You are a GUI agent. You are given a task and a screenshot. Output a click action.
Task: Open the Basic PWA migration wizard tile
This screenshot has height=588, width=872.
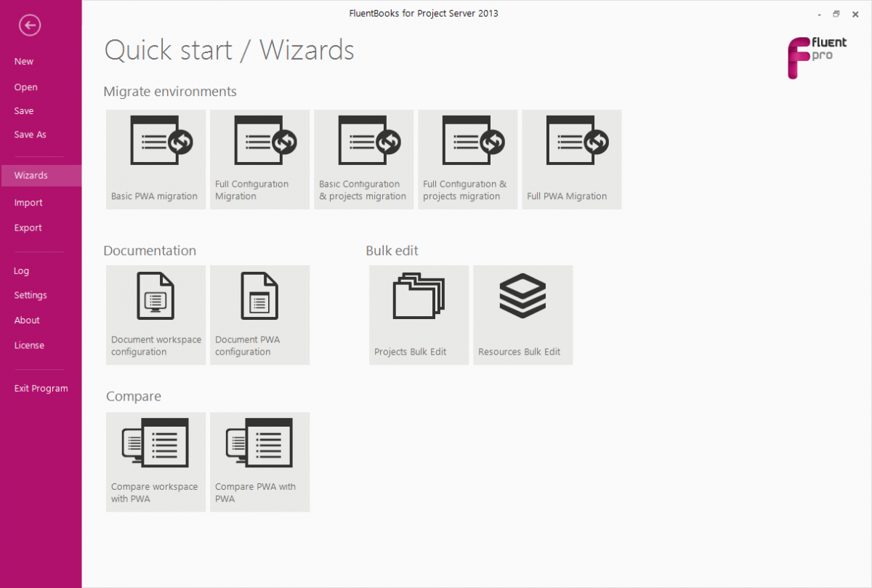[x=156, y=159]
